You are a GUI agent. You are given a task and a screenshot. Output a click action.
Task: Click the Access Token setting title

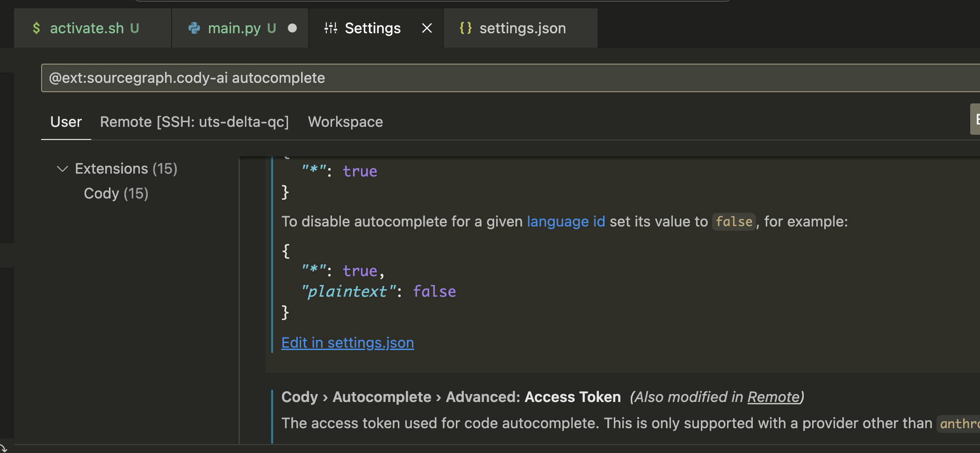point(572,397)
